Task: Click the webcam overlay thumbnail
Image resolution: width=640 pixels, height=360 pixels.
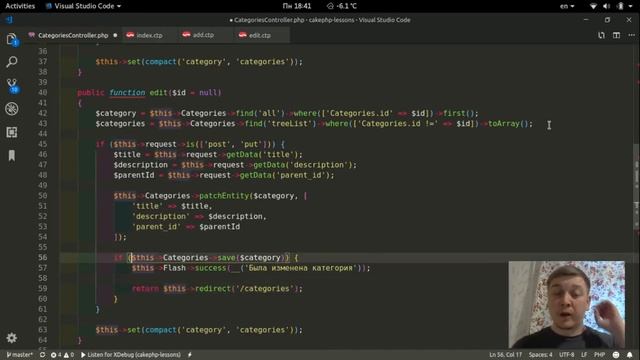Action: click(567, 304)
